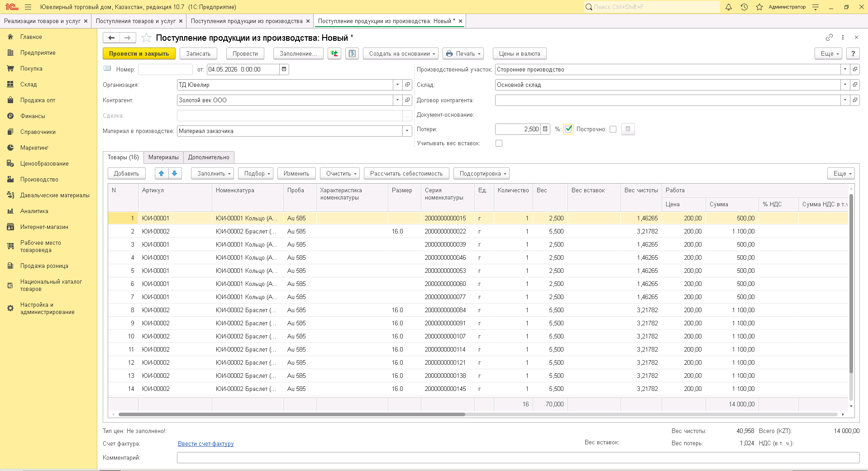Switch to the Материалы tab

point(163,157)
